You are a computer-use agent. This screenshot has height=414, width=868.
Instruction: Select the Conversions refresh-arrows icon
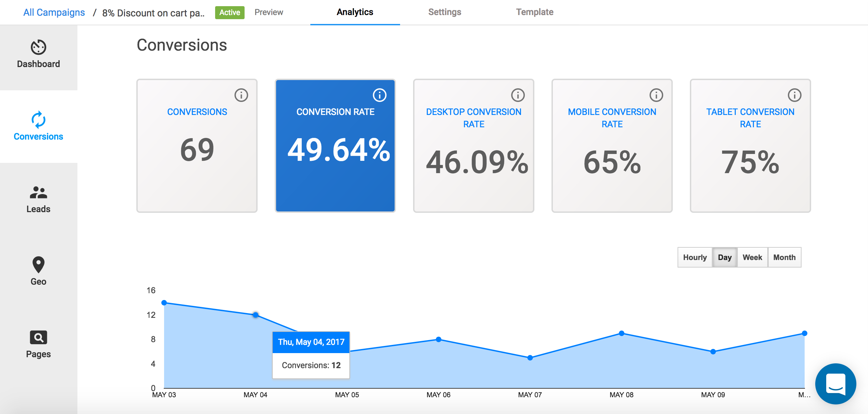pos(38,120)
